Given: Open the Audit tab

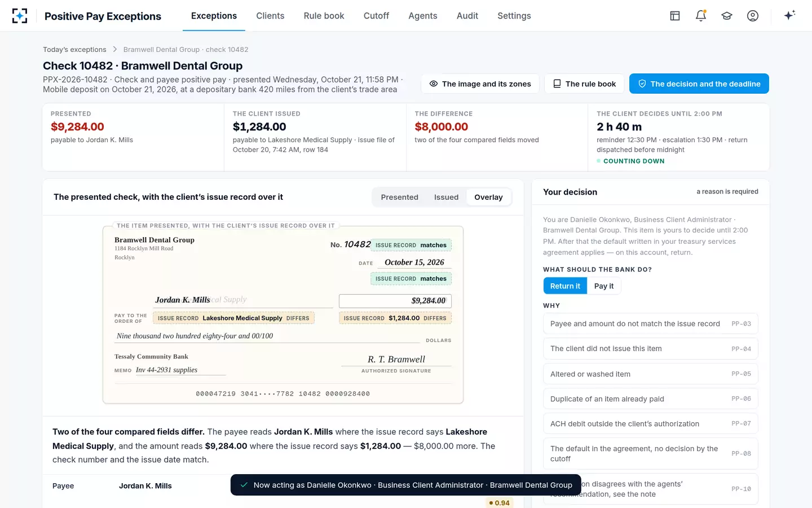Looking at the screenshot, I should (x=467, y=16).
